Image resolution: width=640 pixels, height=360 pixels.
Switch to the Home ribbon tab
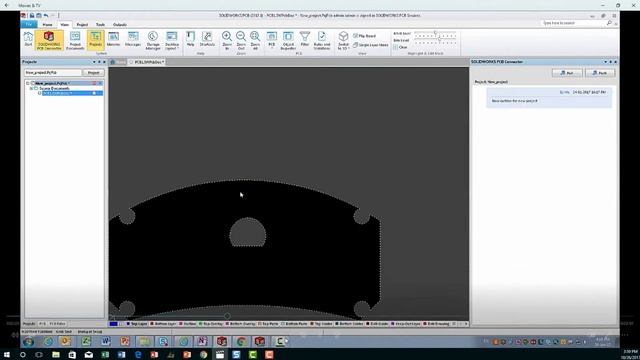47,24
